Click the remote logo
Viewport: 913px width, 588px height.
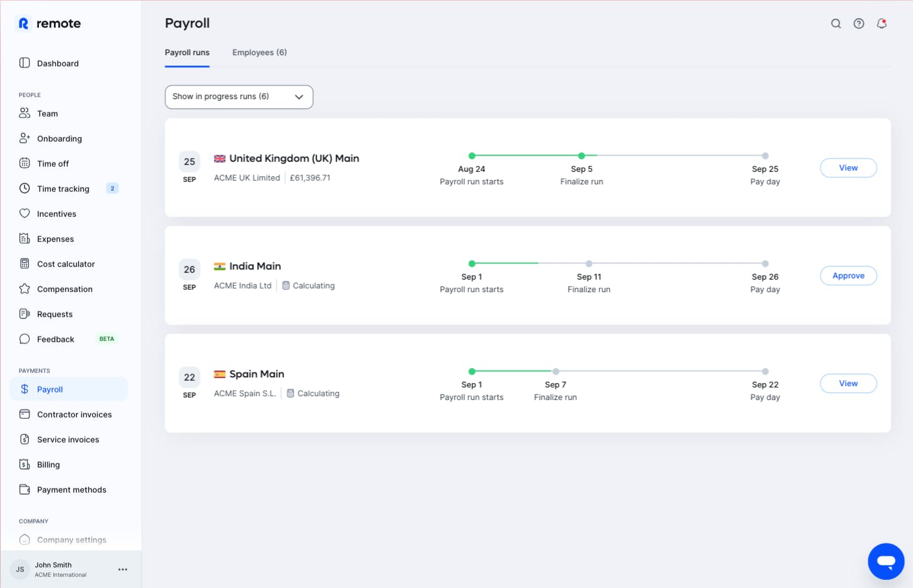pyautogui.click(x=48, y=24)
